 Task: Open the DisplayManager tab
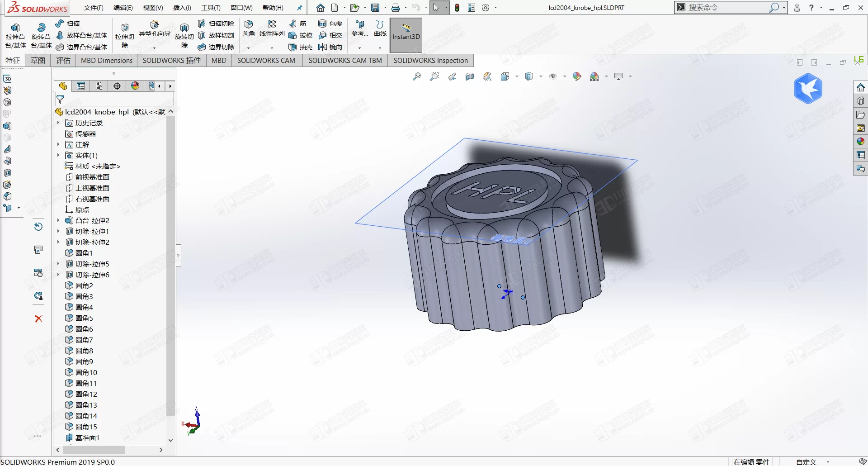pyautogui.click(x=135, y=86)
